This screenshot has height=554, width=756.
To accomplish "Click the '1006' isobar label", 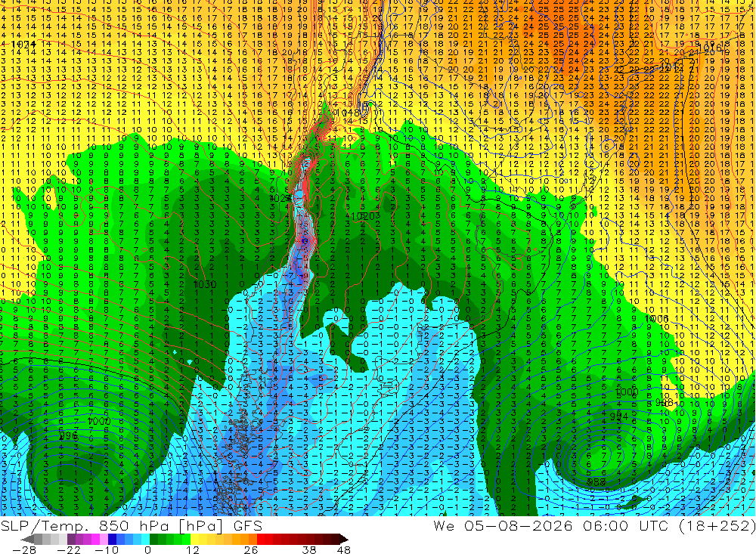I will [x=656, y=319].
